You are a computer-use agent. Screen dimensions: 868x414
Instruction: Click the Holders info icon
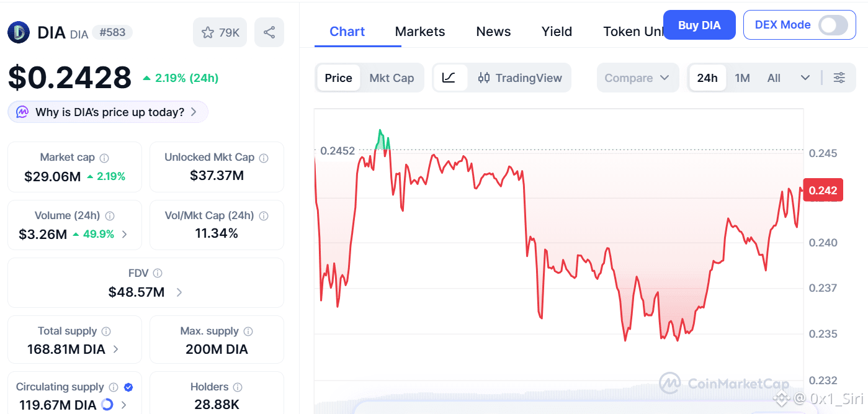pyautogui.click(x=238, y=387)
